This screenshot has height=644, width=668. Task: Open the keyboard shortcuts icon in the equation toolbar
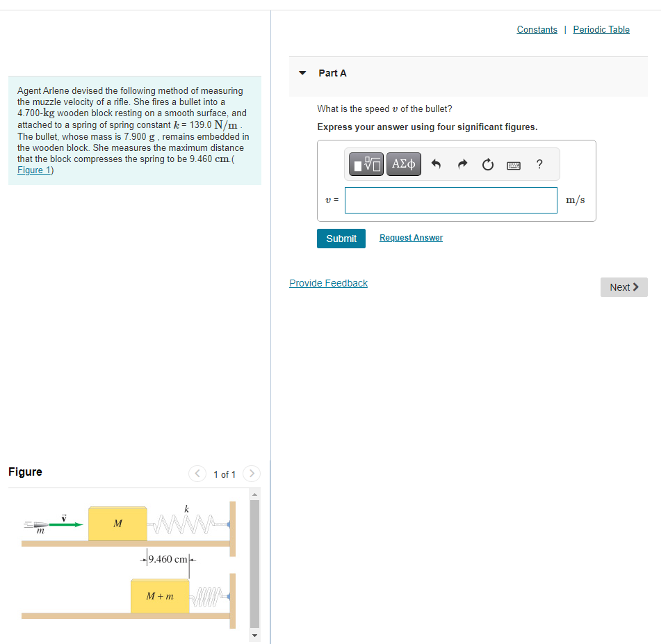point(513,164)
